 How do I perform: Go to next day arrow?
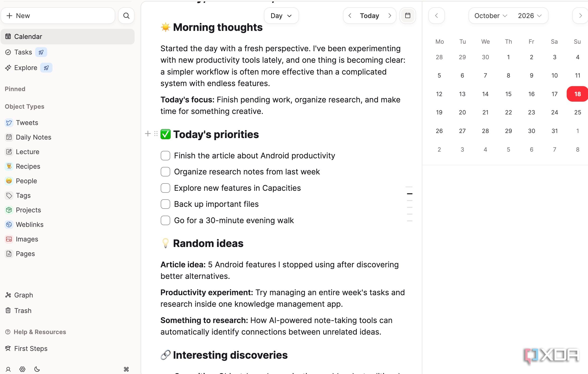point(390,16)
